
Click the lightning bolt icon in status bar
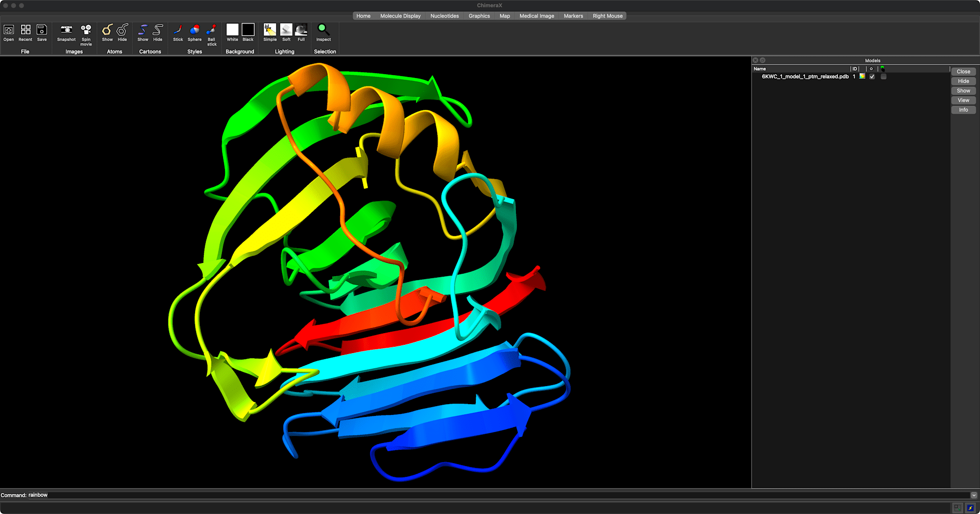[970, 508]
